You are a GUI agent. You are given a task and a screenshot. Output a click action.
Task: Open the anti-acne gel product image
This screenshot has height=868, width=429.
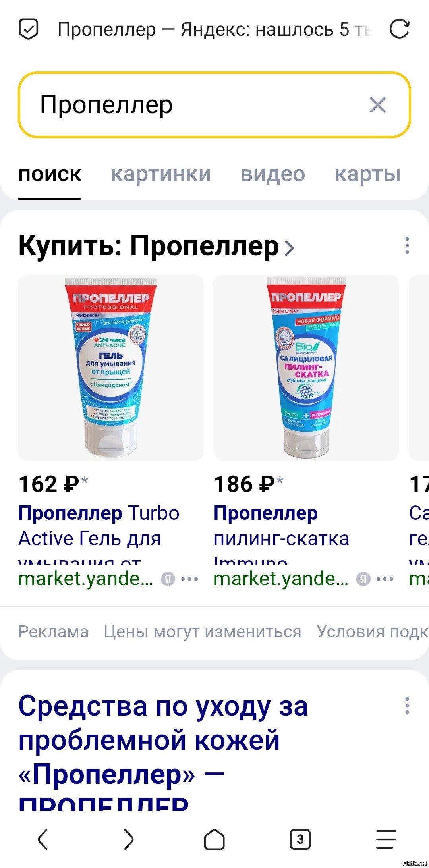click(x=111, y=368)
